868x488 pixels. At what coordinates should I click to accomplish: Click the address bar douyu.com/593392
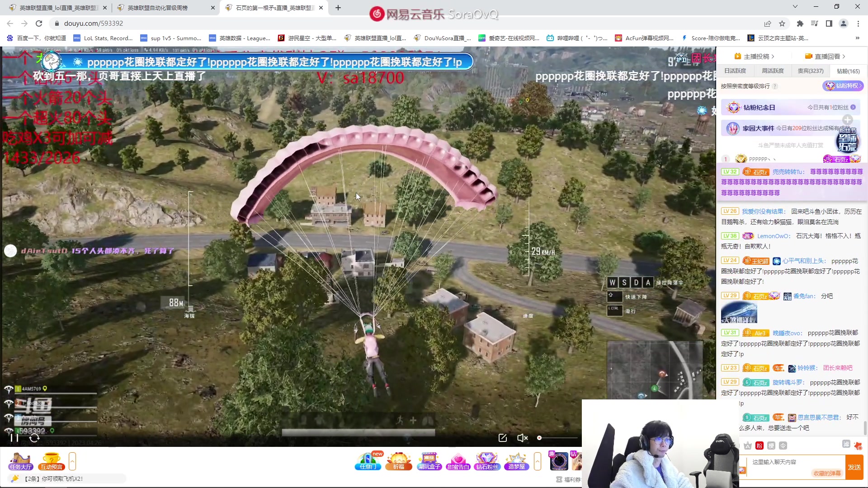pyautogui.click(x=93, y=23)
